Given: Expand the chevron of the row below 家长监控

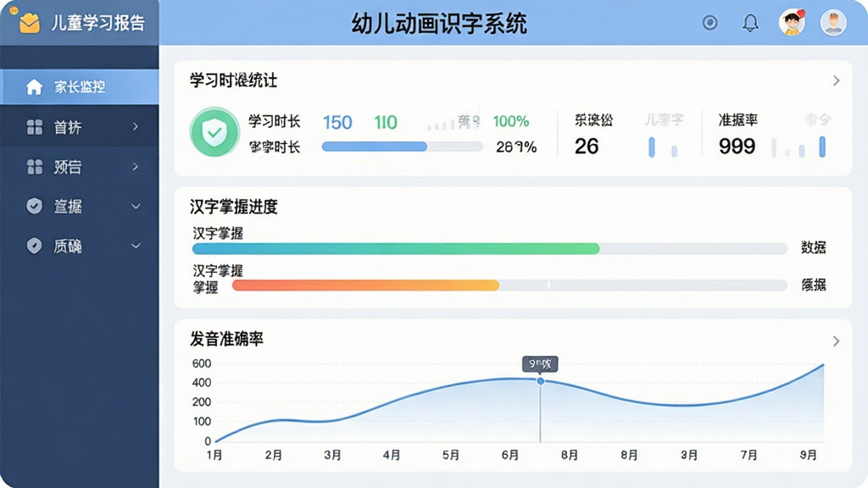Looking at the screenshot, I should (x=136, y=127).
